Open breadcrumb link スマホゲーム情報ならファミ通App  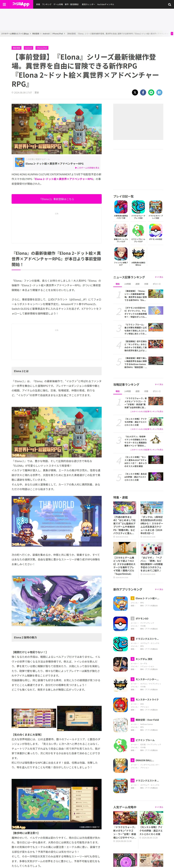tap(15, 34)
